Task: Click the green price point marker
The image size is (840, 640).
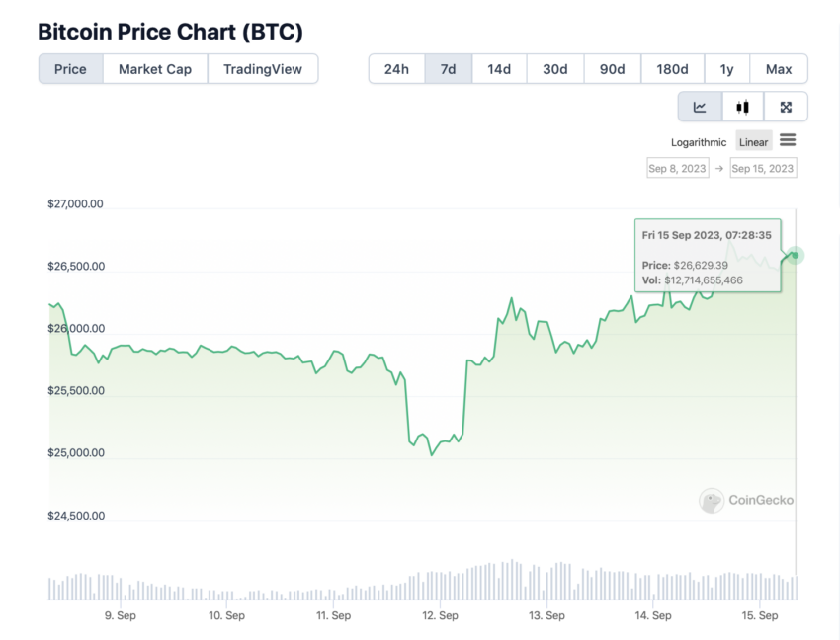Action: (795, 256)
